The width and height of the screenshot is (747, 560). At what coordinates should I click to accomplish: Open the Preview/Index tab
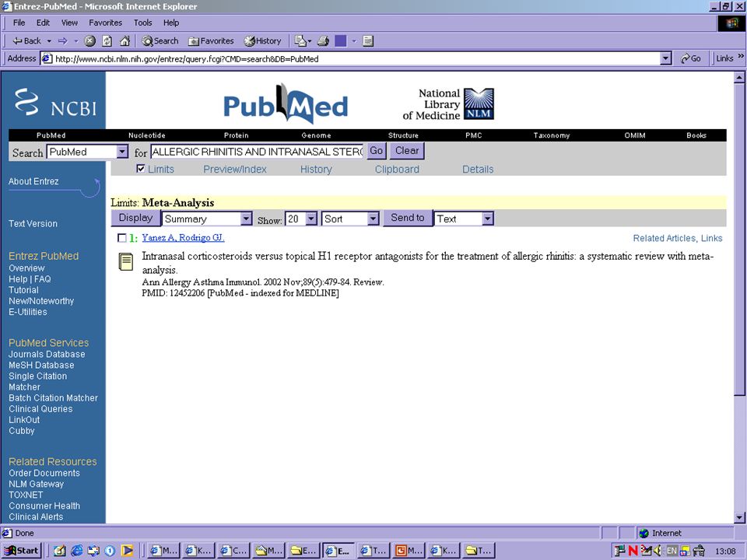235,169
